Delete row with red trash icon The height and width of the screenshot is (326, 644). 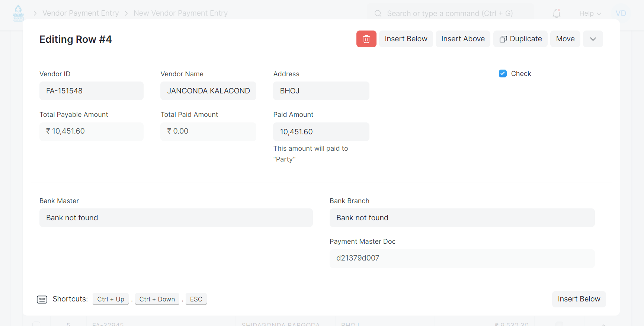[x=366, y=39]
